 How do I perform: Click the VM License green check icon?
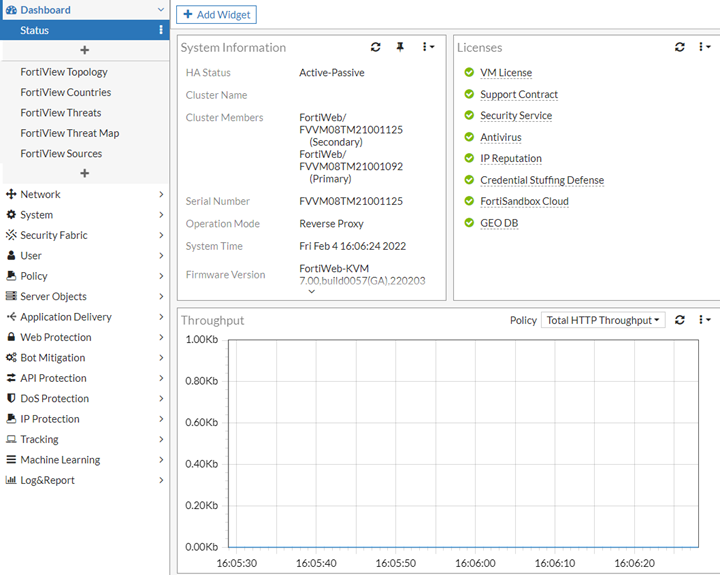click(469, 72)
